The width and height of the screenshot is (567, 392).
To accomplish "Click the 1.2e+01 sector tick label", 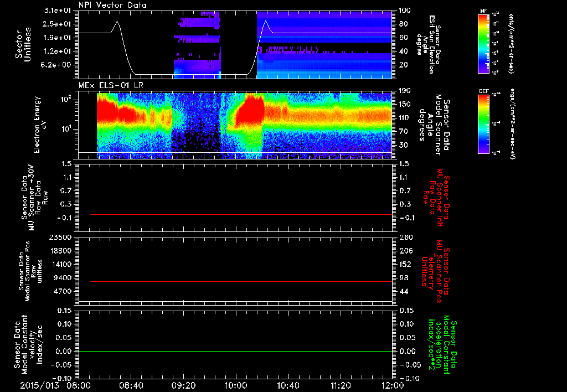I will click(x=58, y=51).
